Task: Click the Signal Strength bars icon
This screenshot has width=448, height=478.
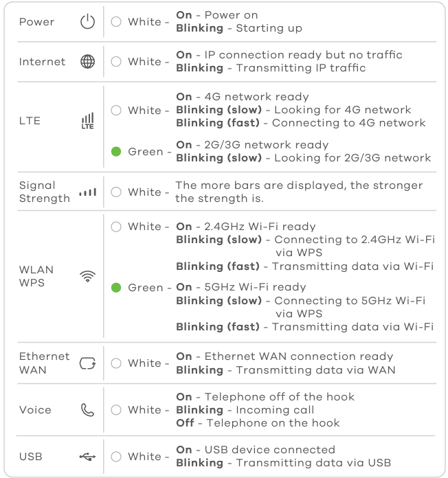Action: (88, 192)
